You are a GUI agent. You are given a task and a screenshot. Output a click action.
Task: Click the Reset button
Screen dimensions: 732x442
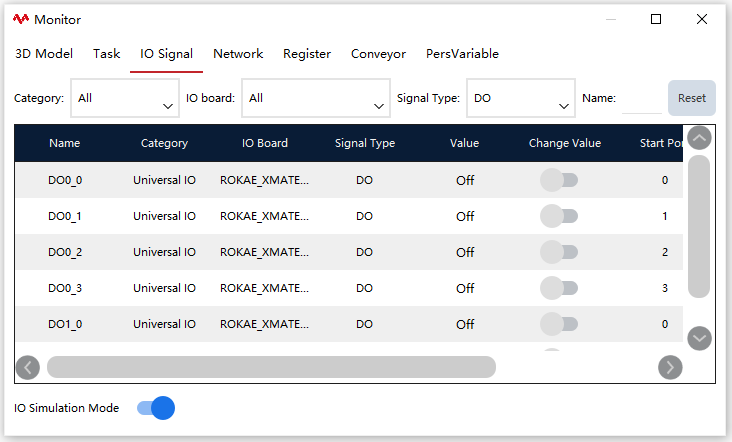pos(692,98)
